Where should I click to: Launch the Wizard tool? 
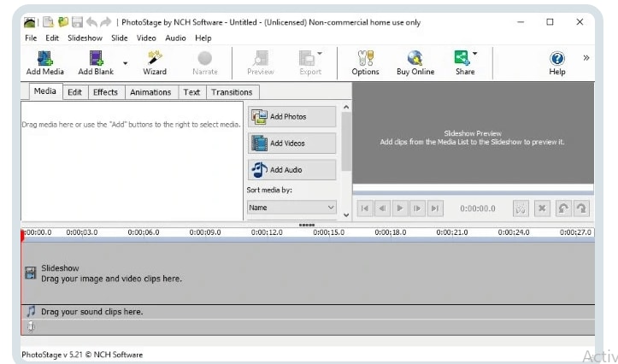155,63
